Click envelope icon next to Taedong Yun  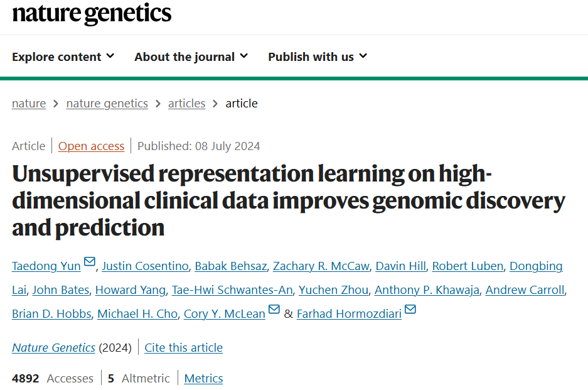(x=90, y=262)
